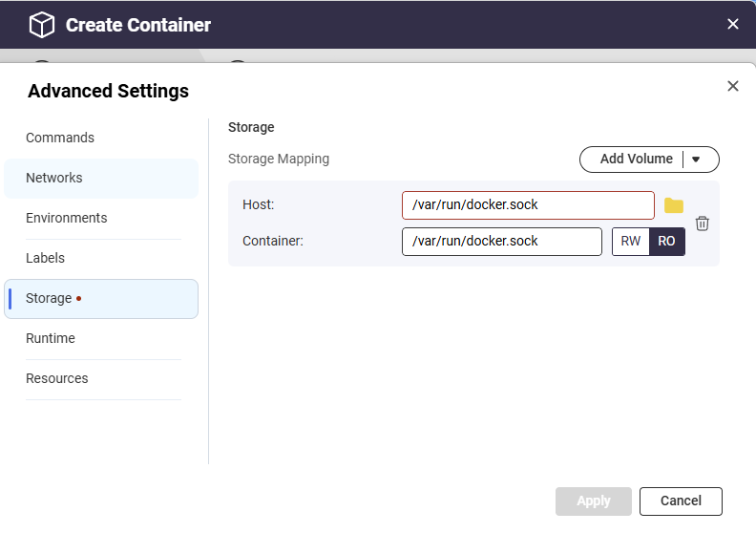
Task: Select the Storage section
Action: (x=101, y=299)
